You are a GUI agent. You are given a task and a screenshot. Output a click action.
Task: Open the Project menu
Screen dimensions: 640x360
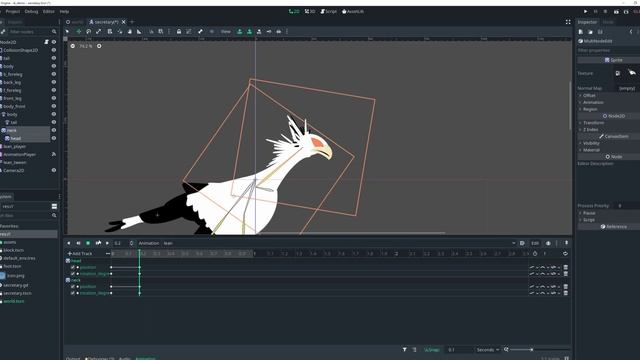point(13,11)
